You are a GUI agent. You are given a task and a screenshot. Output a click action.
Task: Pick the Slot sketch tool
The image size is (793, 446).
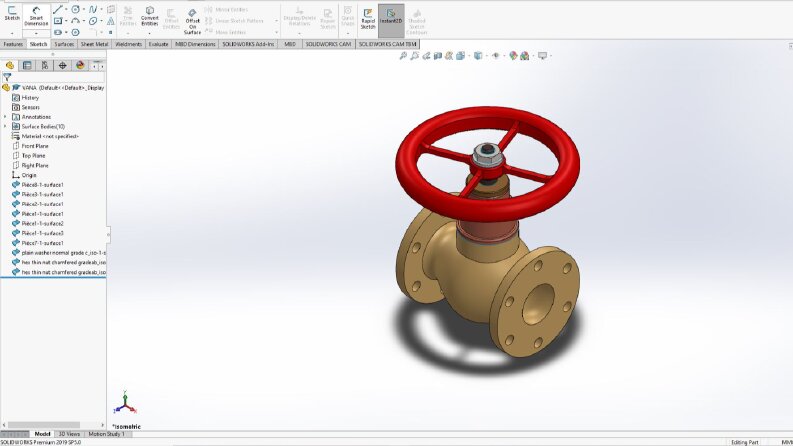[x=58, y=32]
